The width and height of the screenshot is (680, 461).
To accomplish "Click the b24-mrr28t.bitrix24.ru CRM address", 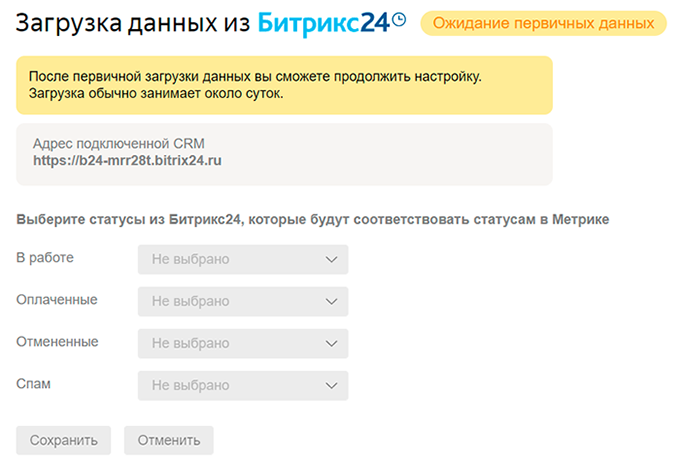I will [x=127, y=159].
